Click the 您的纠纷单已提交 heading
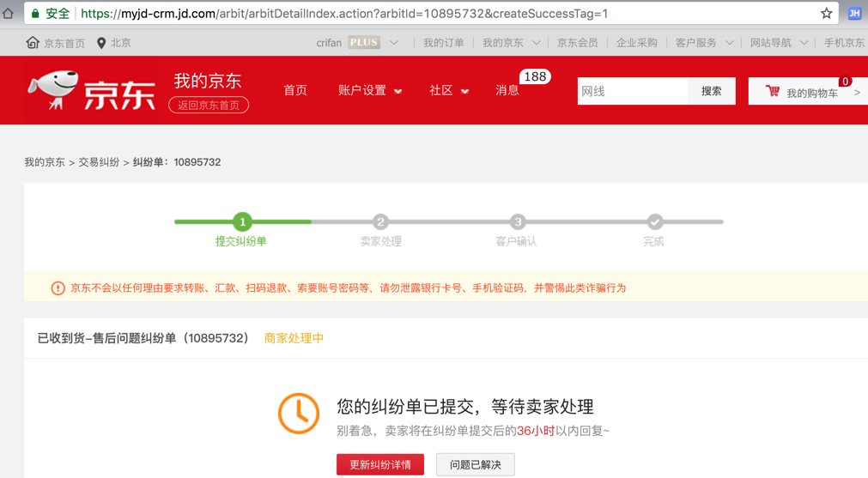Screen dimensions: 868x478 point(465,407)
